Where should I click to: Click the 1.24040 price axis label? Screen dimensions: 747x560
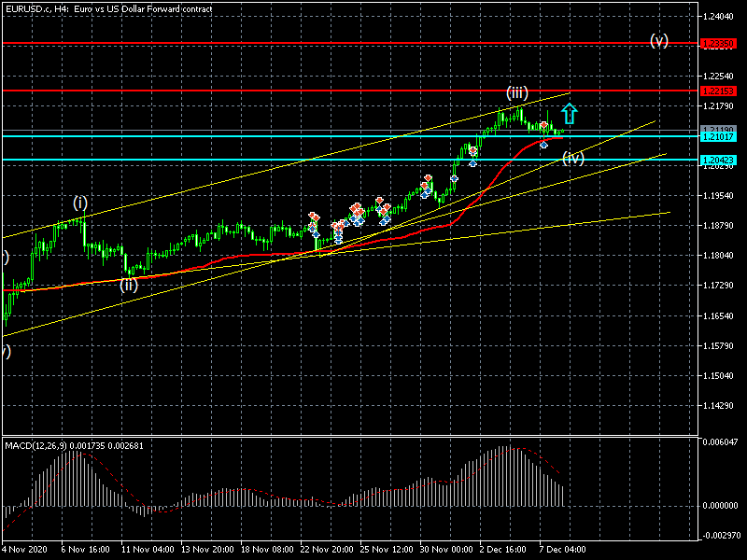click(x=719, y=17)
